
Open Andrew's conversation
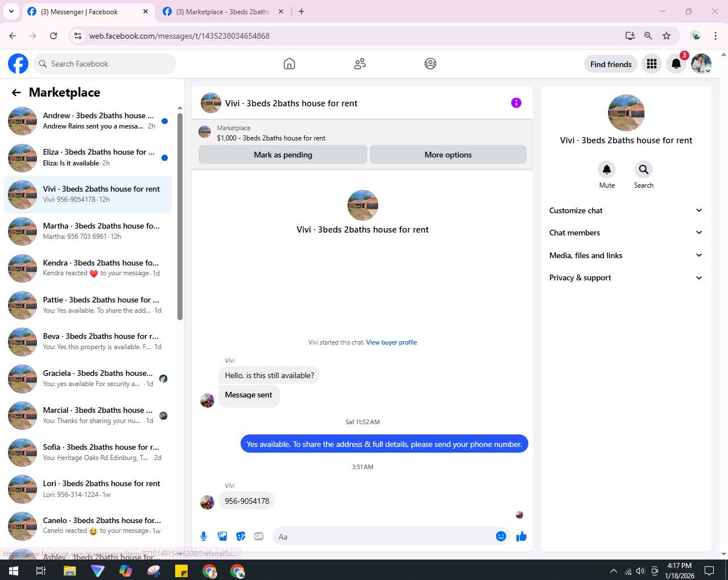coord(88,121)
